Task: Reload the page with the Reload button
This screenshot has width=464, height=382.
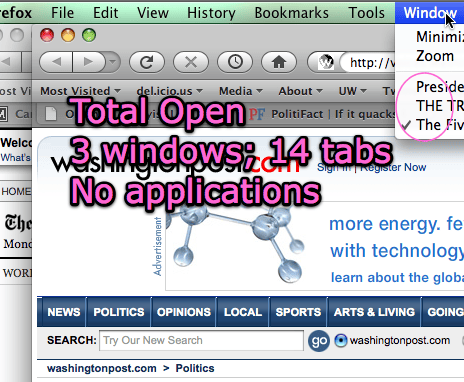Action: [147, 62]
